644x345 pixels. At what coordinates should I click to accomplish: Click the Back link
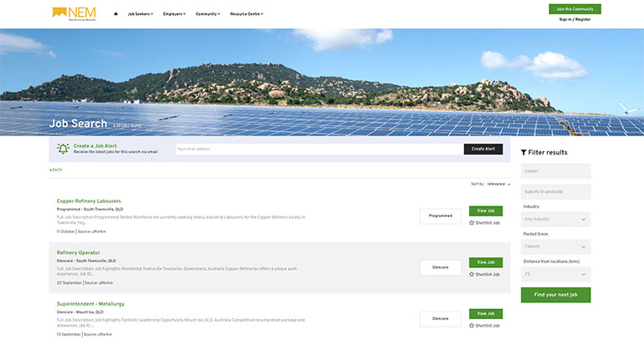(56, 170)
